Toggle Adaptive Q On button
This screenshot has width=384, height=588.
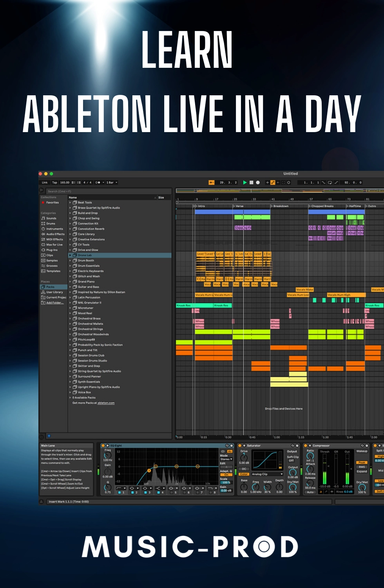(226, 475)
